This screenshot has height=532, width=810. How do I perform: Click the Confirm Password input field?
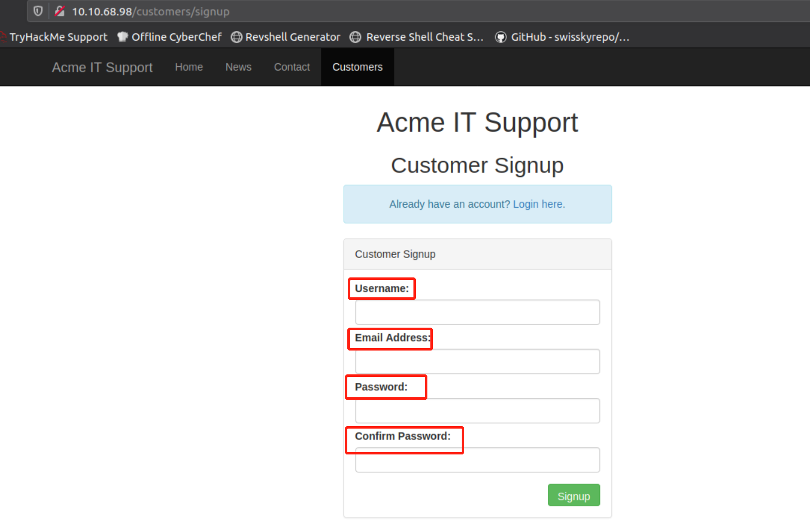(x=477, y=460)
